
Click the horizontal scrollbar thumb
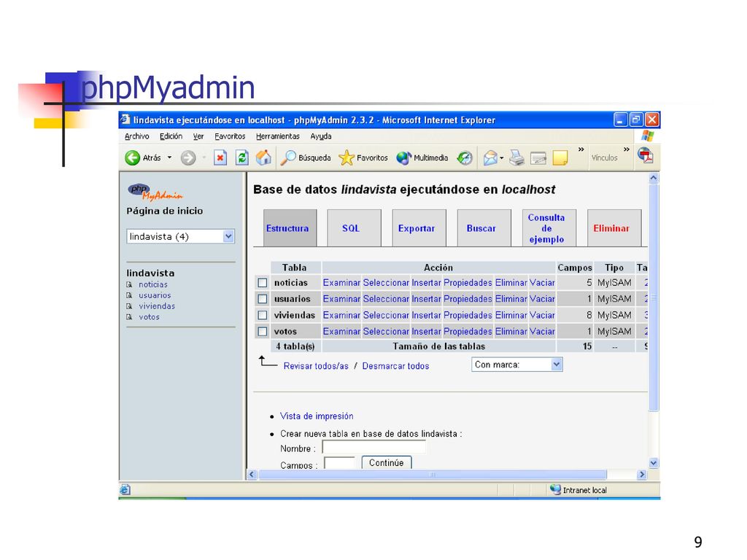click(433, 474)
